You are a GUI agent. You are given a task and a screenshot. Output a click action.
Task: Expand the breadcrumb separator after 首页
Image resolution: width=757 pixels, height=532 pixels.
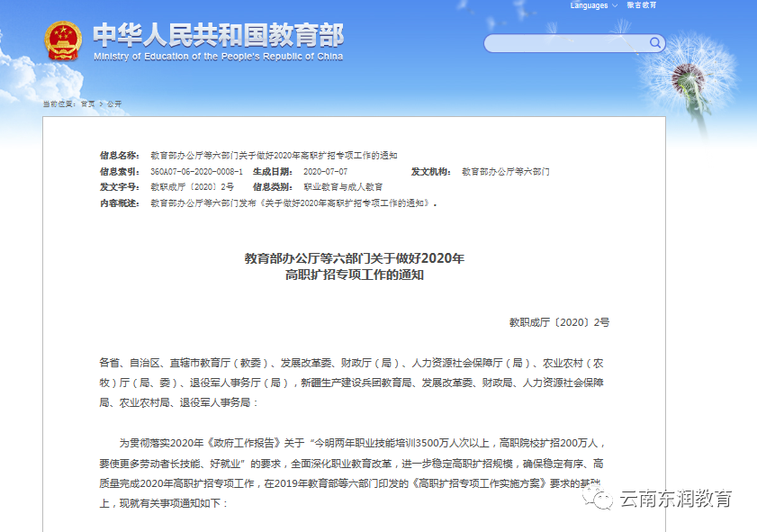point(100,104)
